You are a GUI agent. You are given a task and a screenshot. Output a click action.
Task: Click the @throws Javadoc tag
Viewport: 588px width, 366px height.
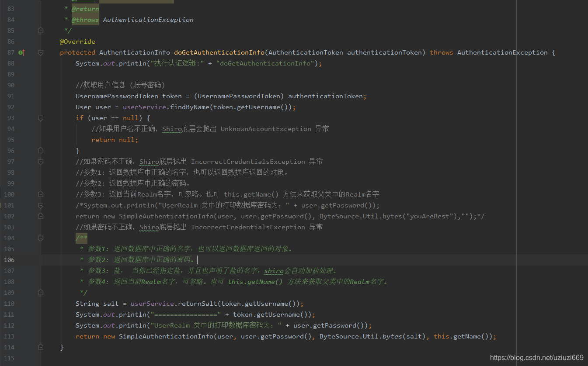(85, 20)
